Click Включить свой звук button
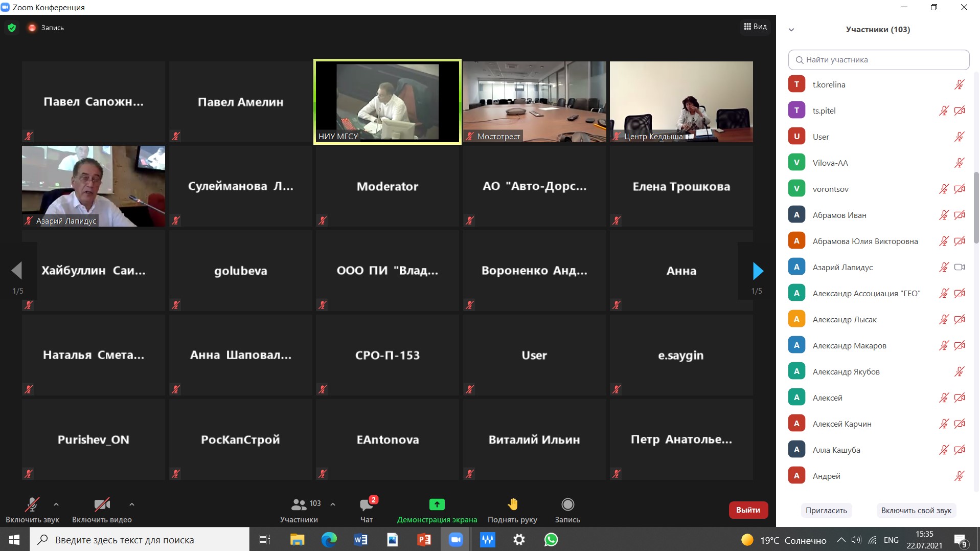The height and width of the screenshot is (551, 980). [916, 511]
